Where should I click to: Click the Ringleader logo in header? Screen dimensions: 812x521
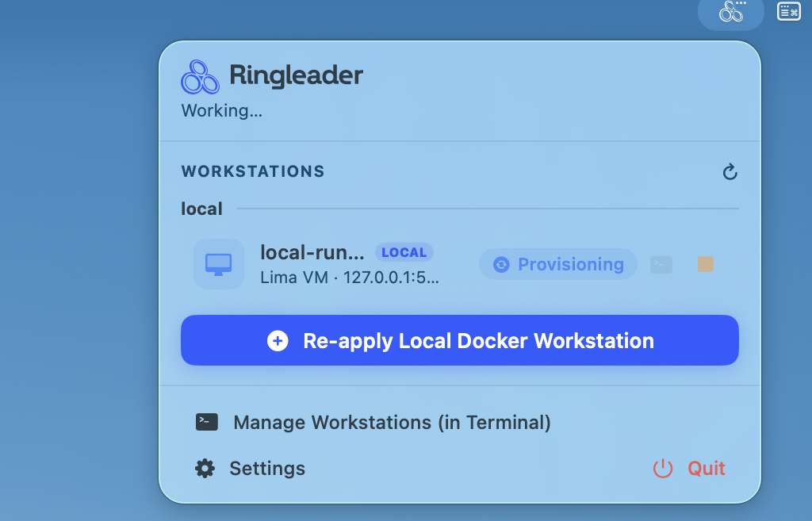(x=200, y=77)
